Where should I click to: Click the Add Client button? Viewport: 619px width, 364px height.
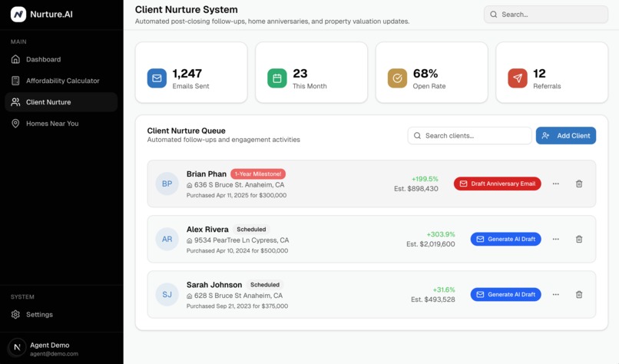[x=566, y=135]
